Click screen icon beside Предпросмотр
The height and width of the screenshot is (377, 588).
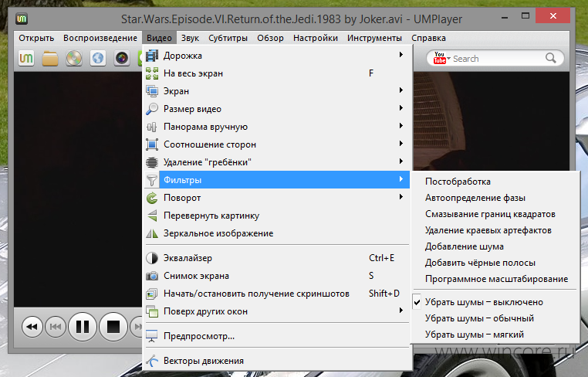tap(152, 336)
